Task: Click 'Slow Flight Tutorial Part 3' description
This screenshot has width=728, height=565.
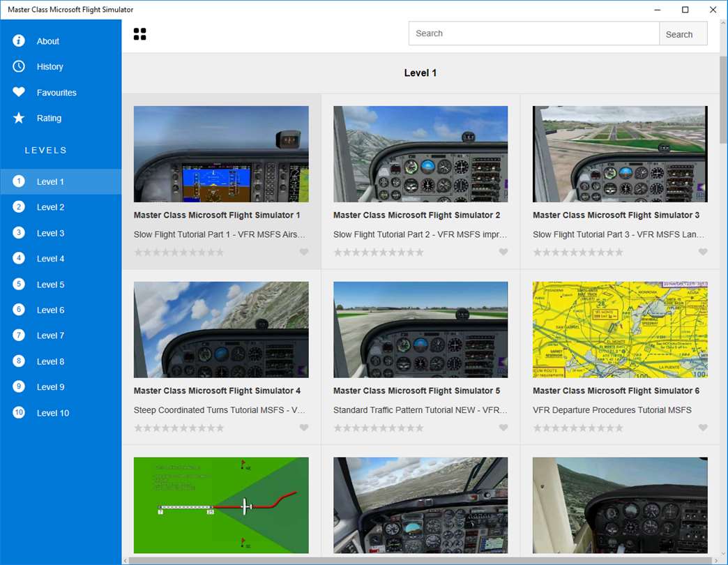Action: coord(619,234)
